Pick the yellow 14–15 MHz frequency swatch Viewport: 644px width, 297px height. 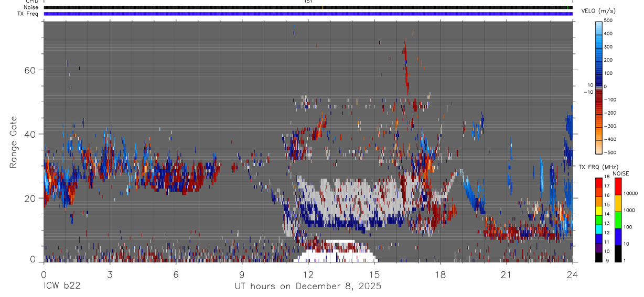598,210
